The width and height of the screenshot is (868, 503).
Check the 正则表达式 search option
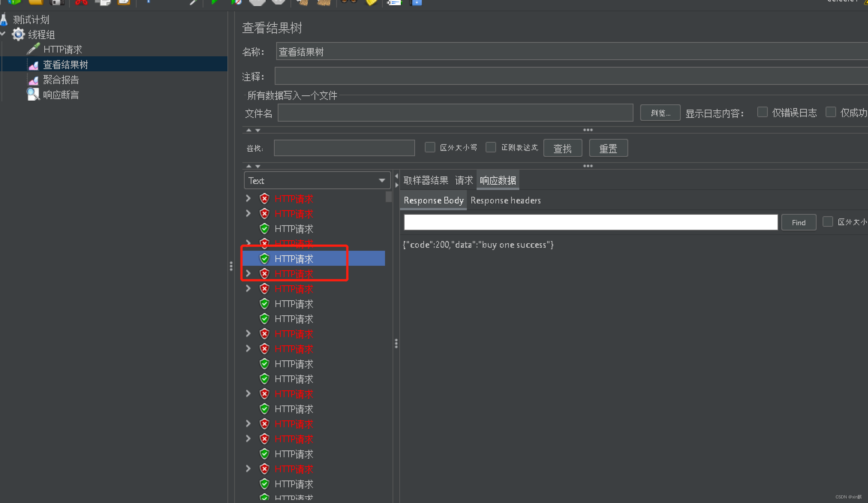point(491,147)
